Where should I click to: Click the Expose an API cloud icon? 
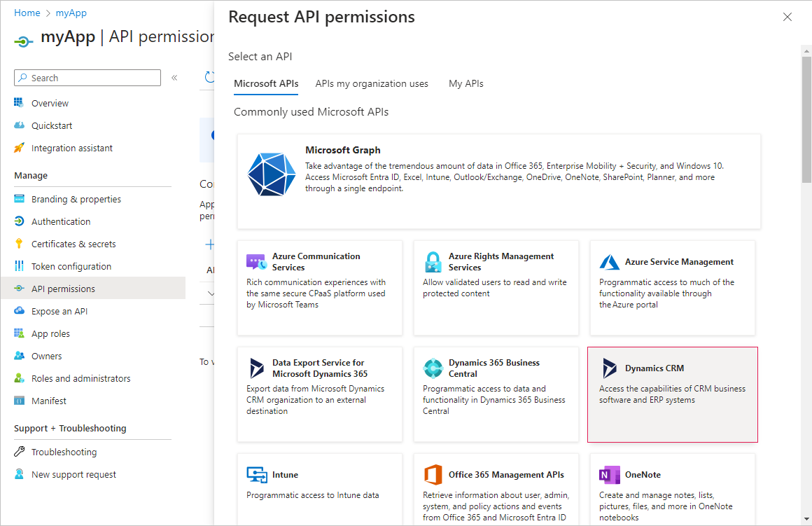(19, 310)
